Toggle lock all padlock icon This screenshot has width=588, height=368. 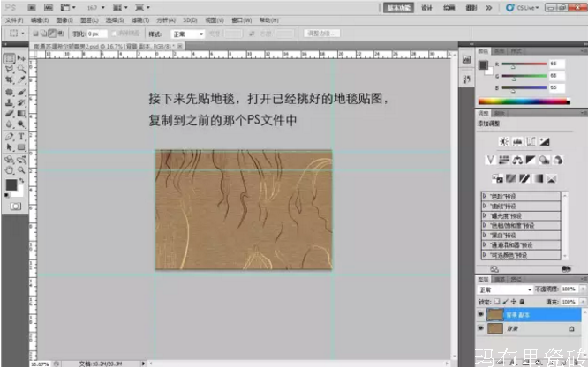(522, 302)
